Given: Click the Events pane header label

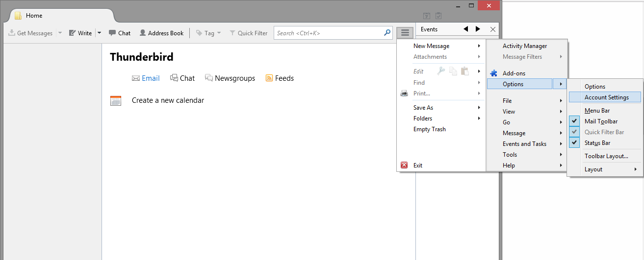Looking at the screenshot, I should point(429,29).
